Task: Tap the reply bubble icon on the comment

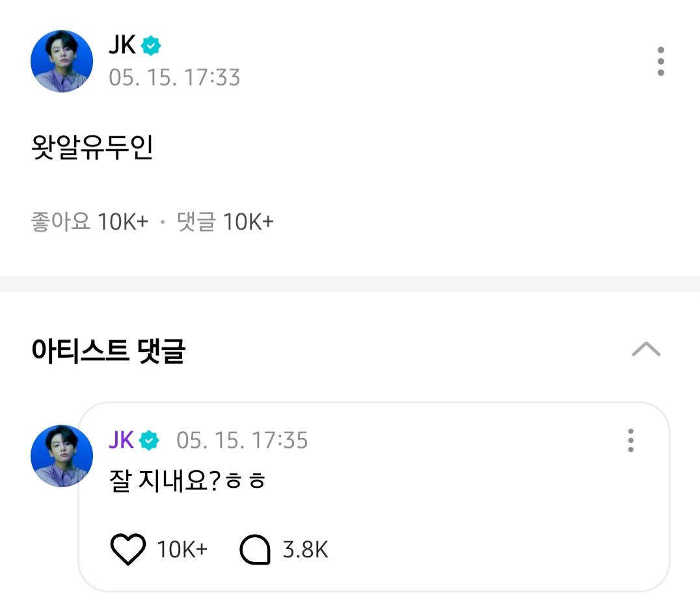Action: pos(254,550)
